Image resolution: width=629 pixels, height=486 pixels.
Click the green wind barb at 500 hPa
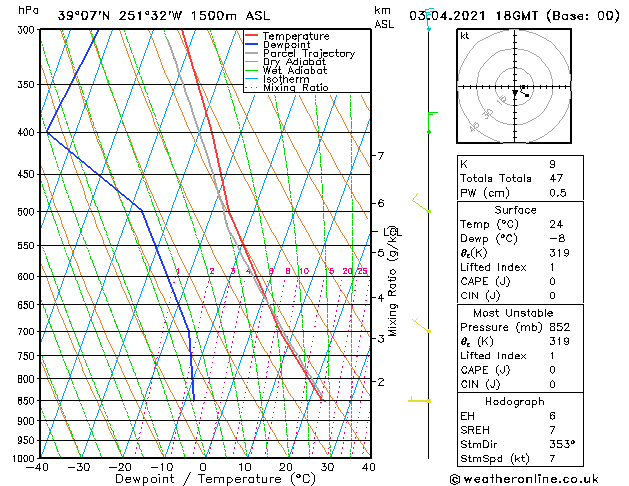(x=421, y=203)
